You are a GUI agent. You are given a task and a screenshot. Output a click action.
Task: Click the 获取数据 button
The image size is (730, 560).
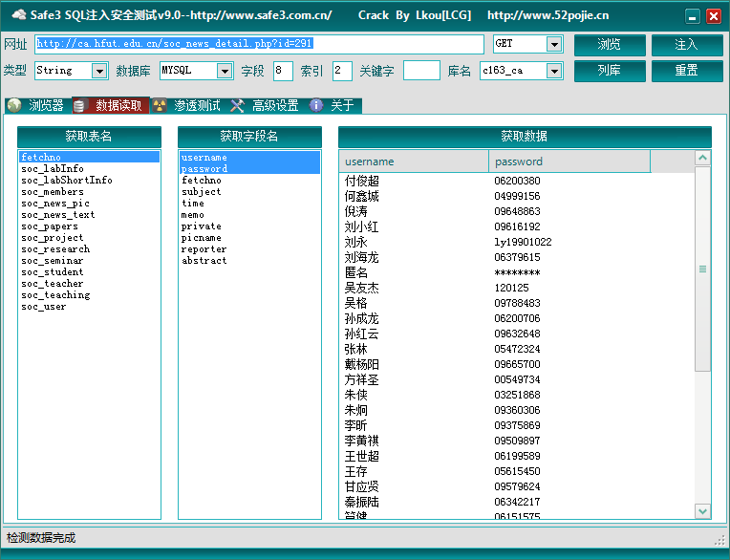[525, 137]
